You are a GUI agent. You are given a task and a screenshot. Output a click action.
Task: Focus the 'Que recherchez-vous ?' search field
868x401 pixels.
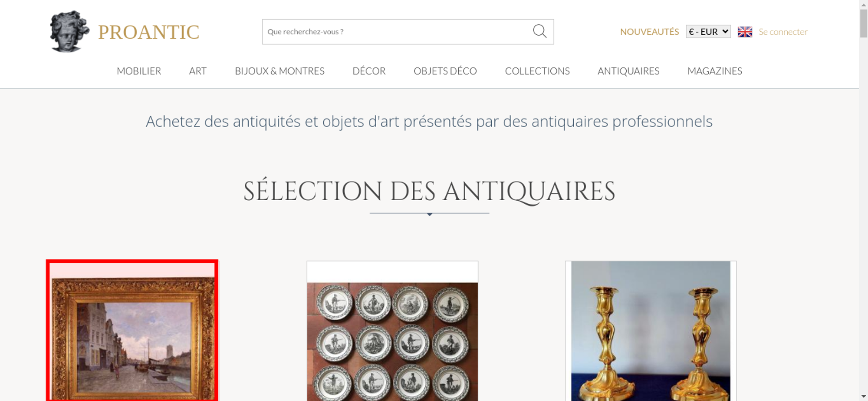coord(397,32)
